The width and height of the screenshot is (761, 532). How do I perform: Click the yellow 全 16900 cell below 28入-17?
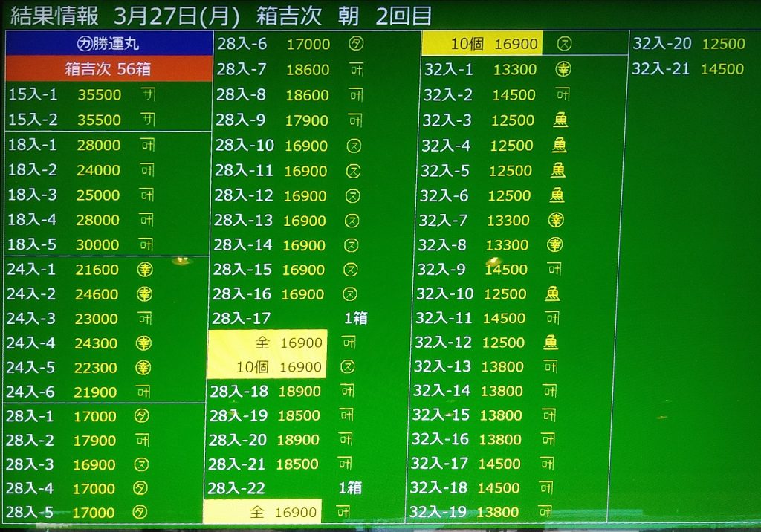267,343
